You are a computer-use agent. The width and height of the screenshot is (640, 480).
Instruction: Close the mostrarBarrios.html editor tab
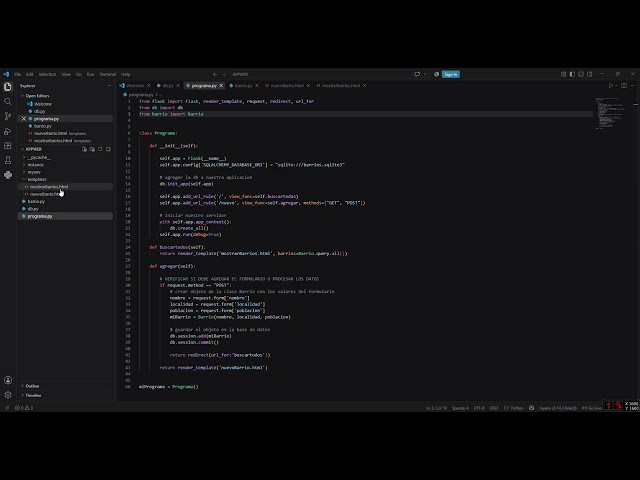[364, 86]
